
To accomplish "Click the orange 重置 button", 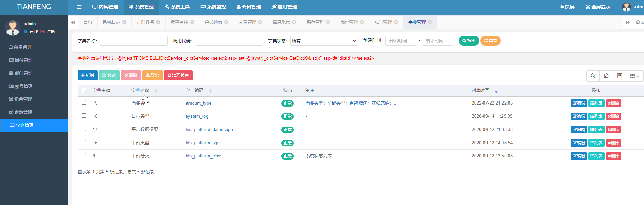I will click(x=491, y=41).
